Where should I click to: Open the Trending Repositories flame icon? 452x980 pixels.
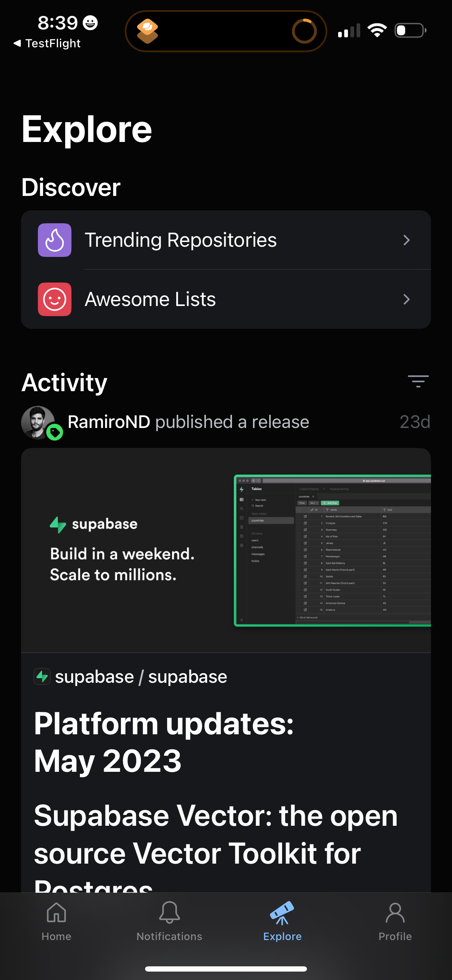54,240
